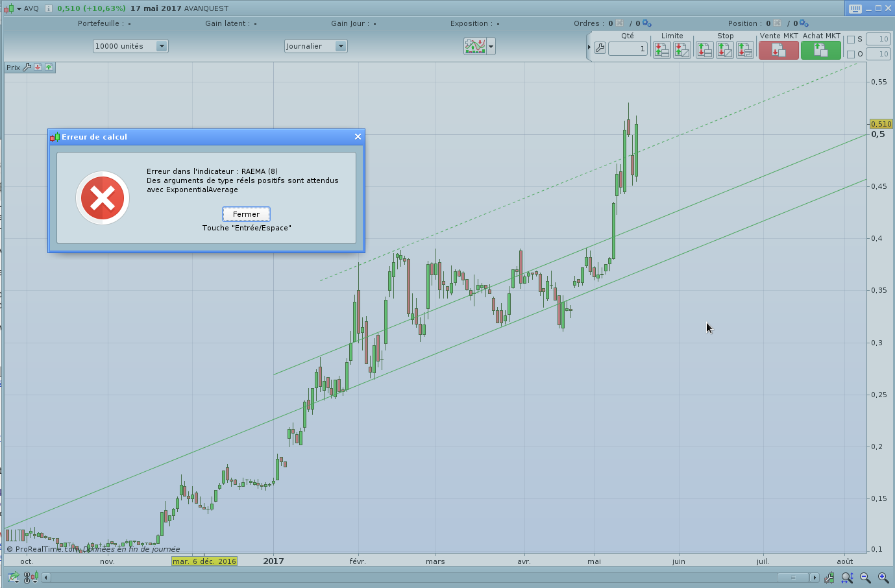
Task: Open position settings gear icon
Action: 804,23
